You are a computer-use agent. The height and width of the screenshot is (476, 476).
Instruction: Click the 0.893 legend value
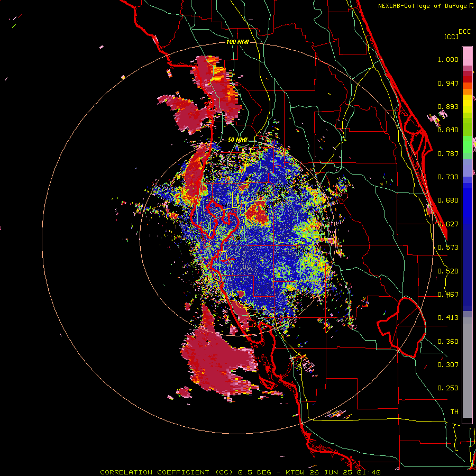pos(448,106)
